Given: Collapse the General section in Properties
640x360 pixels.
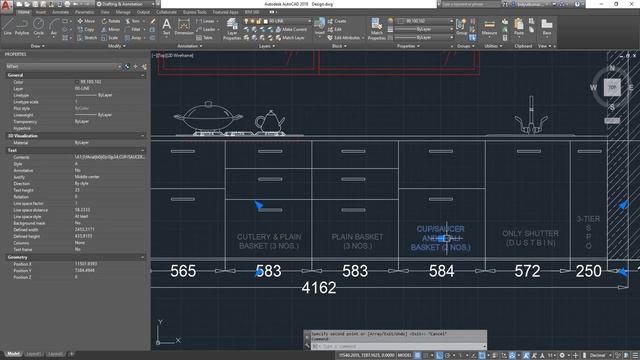Looking at the screenshot, I should tap(142, 75).
